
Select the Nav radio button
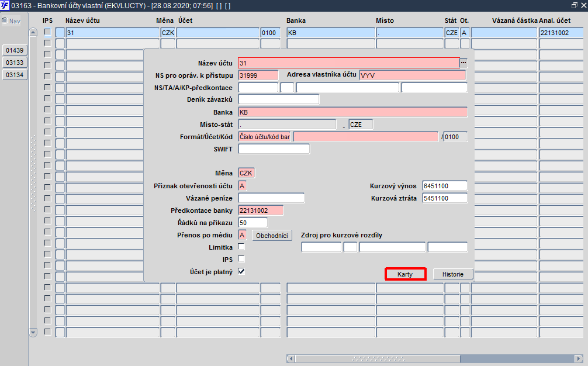[5, 20]
